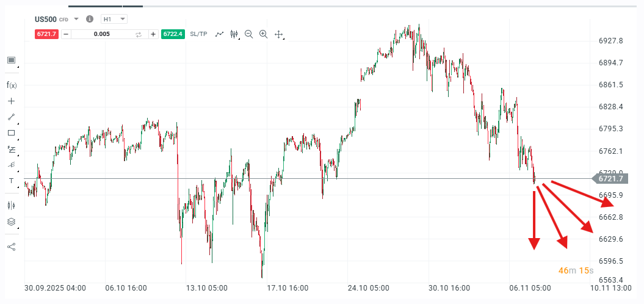Select the trend line drawing tool

click(11, 117)
